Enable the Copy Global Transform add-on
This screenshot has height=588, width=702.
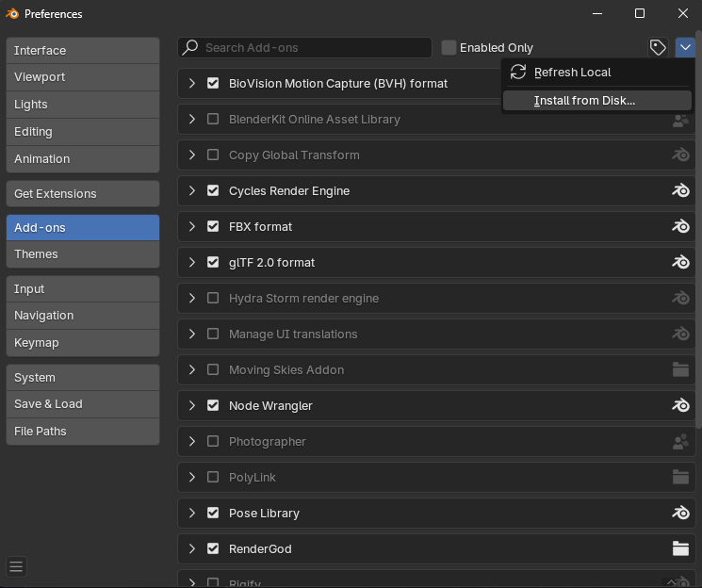(x=213, y=155)
